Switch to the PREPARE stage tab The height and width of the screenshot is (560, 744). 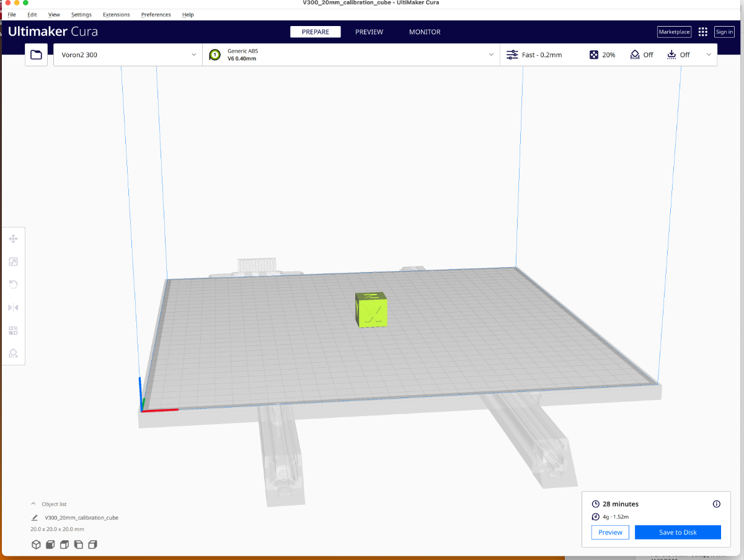(x=316, y=32)
